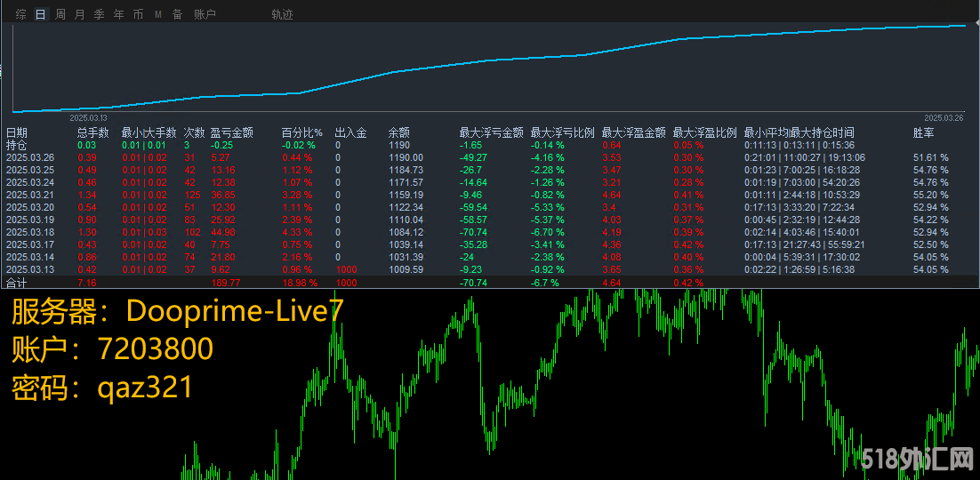This screenshot has width=980, height=480.
Task: Click the blue equity curve line
Action: click(487, 60)
